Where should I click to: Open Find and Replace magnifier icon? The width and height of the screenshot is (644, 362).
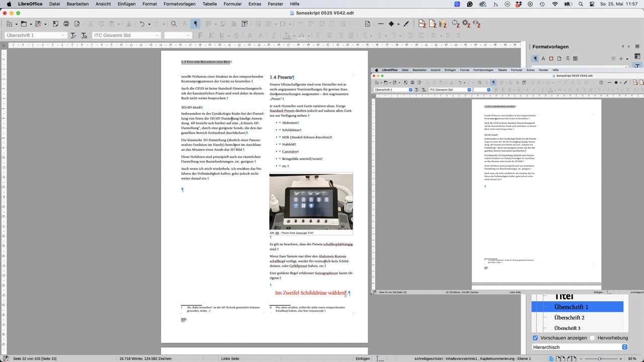[x=174, y=24]
